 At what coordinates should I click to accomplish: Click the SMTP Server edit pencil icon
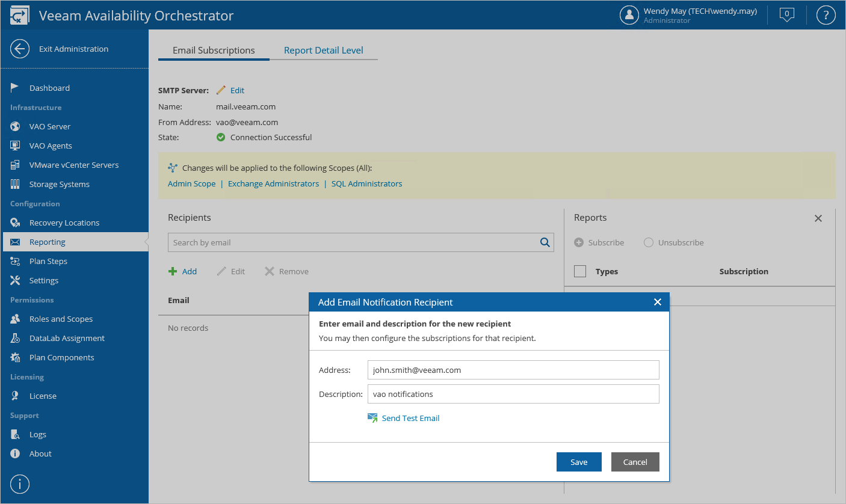coord(221,90)
